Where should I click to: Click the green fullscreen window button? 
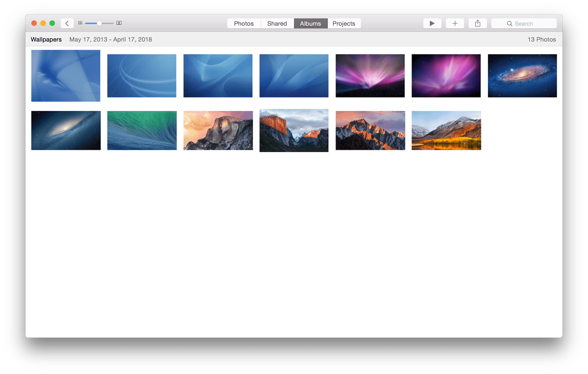click(52, 24)
